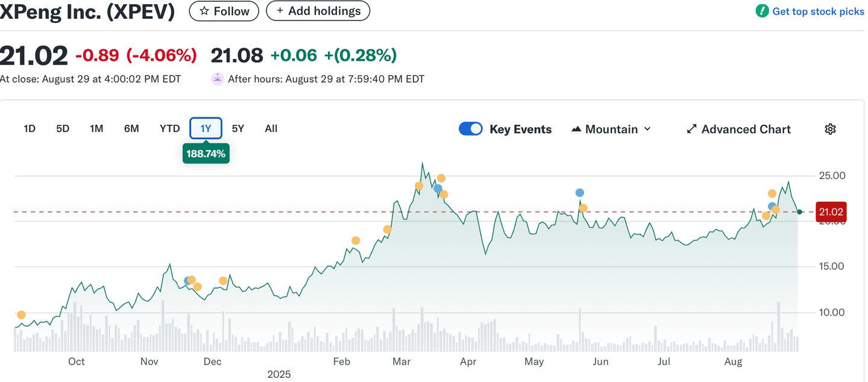868x382 pixels.
Task: Click the green top stock picks icon
Action: coord(762,11)
